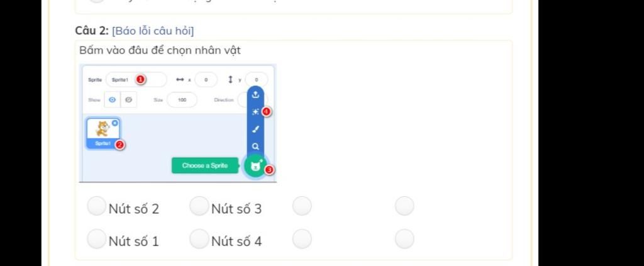Click the upload sprite icon
This screenshot has height=266, width=644.
tap(255, 95)
